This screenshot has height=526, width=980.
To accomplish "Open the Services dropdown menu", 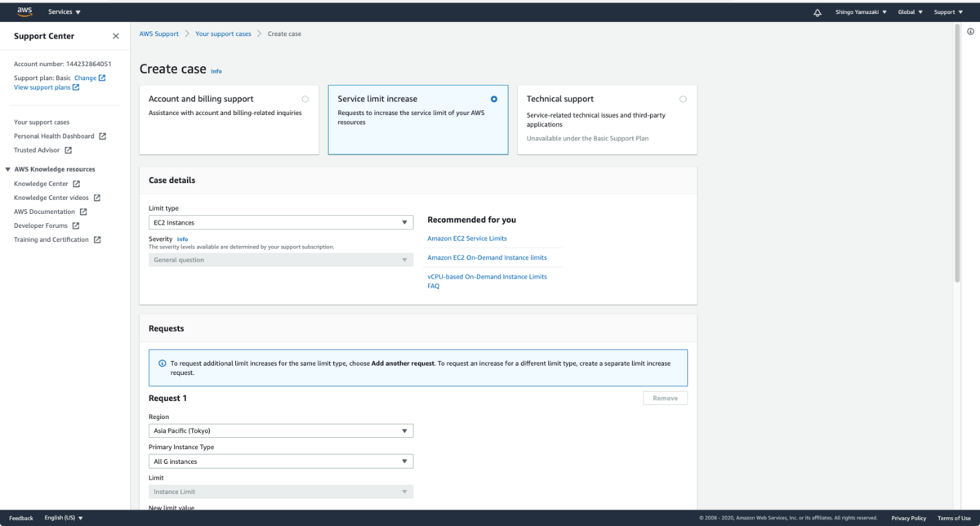I will 65,12.
